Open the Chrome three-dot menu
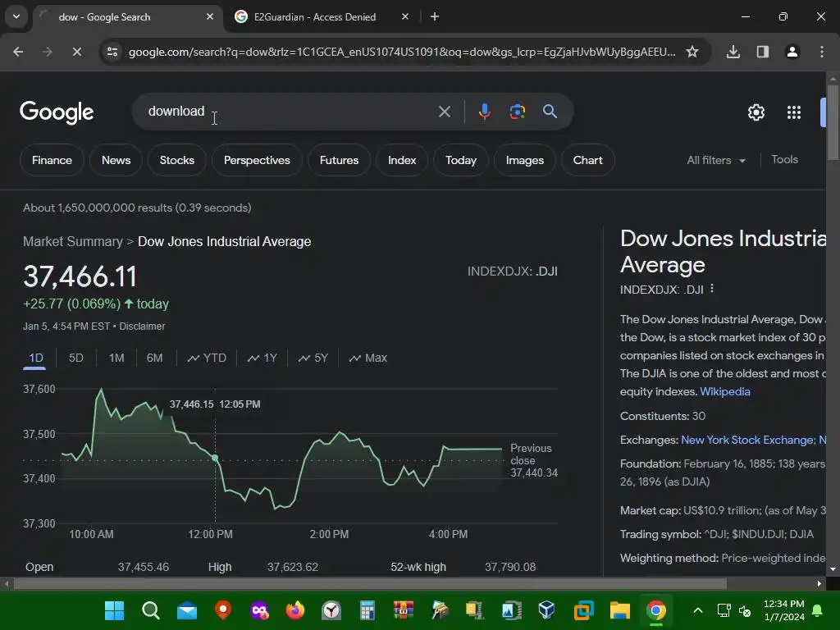 [x=822, y=52]
